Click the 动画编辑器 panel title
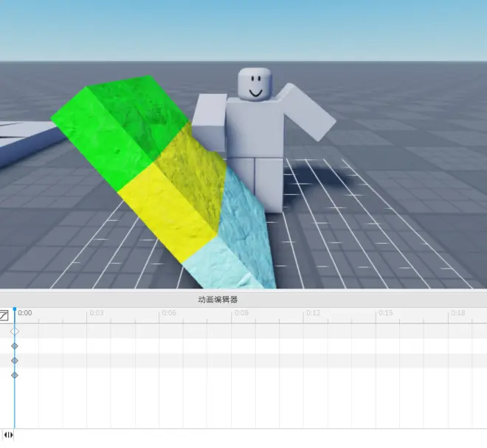This screenshot has height=448, width=487. (x=218, y=300)
